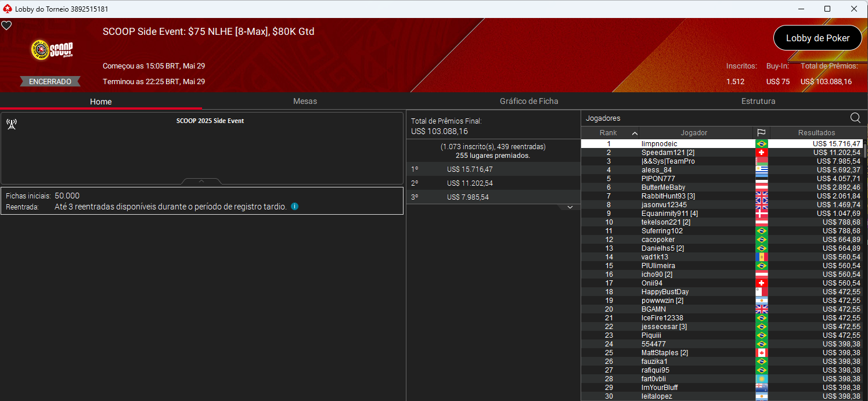Select player aless_84 row
The width and height of the screenshot is (868, 401).
[x=722, y=169]
